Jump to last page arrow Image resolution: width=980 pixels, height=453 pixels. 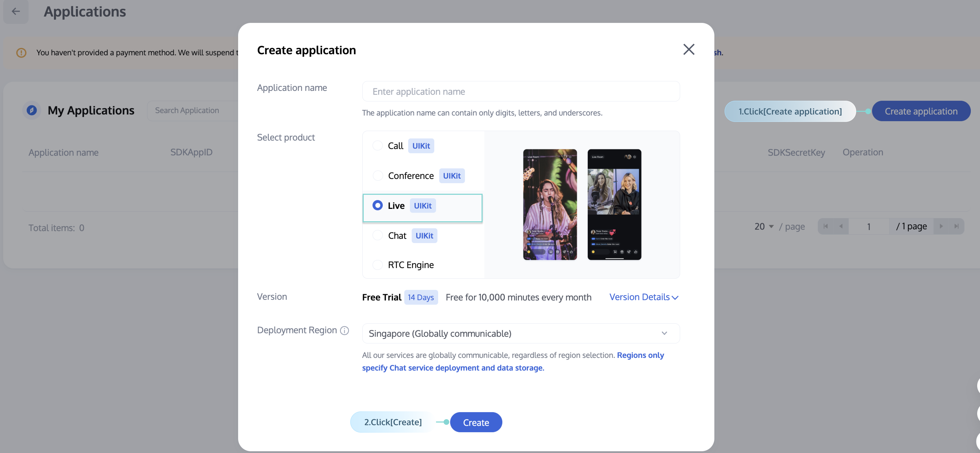pyautogui.click(x=956, y=227)
